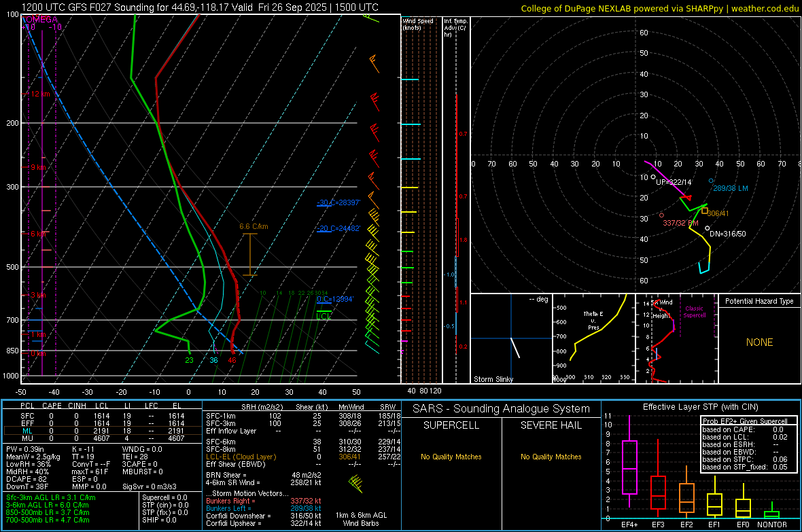Click the SEVERE HAIL column heading in SARS
Viewport: 802px width, 532px height.
tap(551, 425)
